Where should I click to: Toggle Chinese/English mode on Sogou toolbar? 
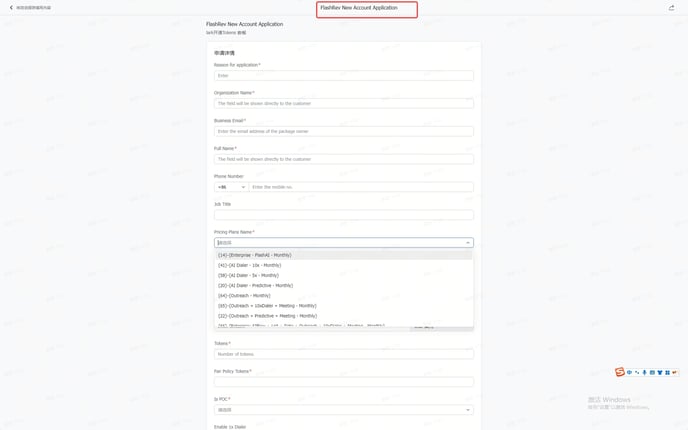pyautogui.click(x=629, y=373)
